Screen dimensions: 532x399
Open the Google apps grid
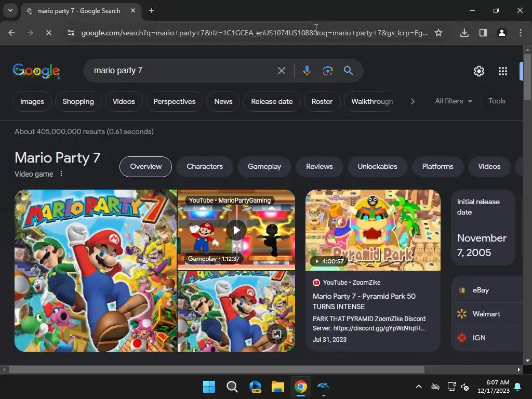tap(502, 71)
